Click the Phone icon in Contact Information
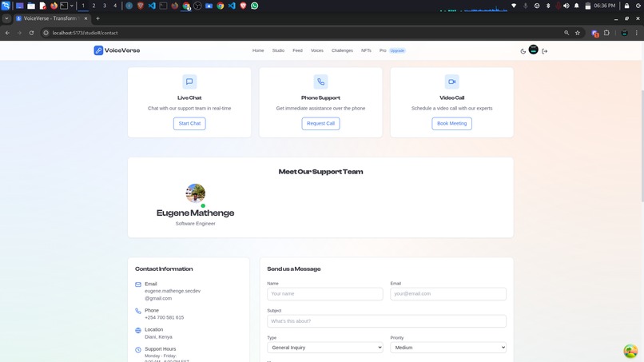 (x=138, y=311)
